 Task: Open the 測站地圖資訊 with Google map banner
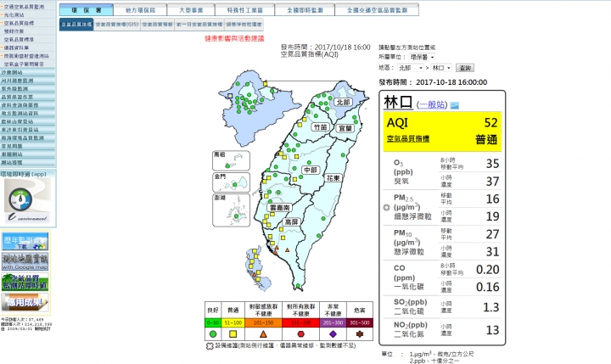(25, 261)
